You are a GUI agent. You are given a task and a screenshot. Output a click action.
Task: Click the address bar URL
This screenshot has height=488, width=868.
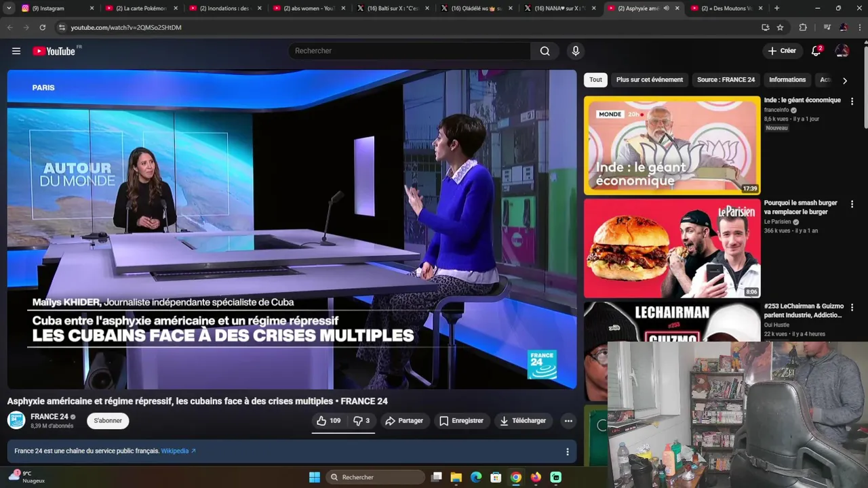126,28
